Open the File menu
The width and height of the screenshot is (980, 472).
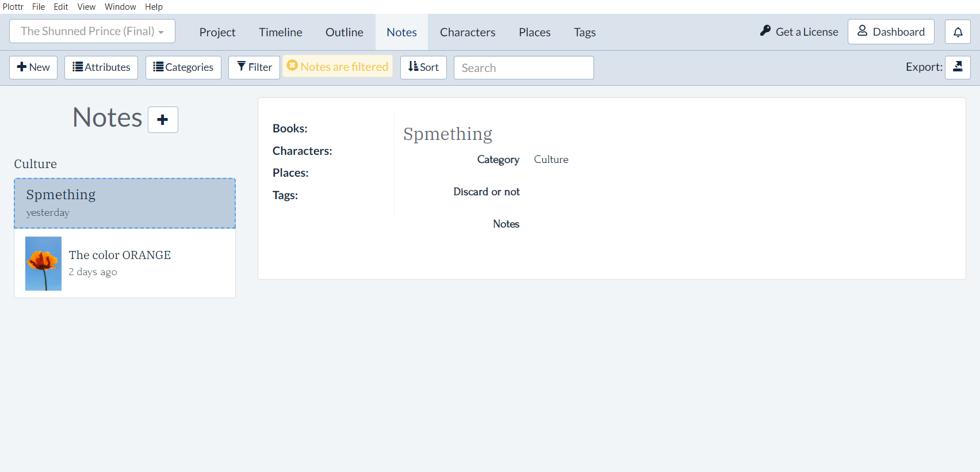click(39, 7)
